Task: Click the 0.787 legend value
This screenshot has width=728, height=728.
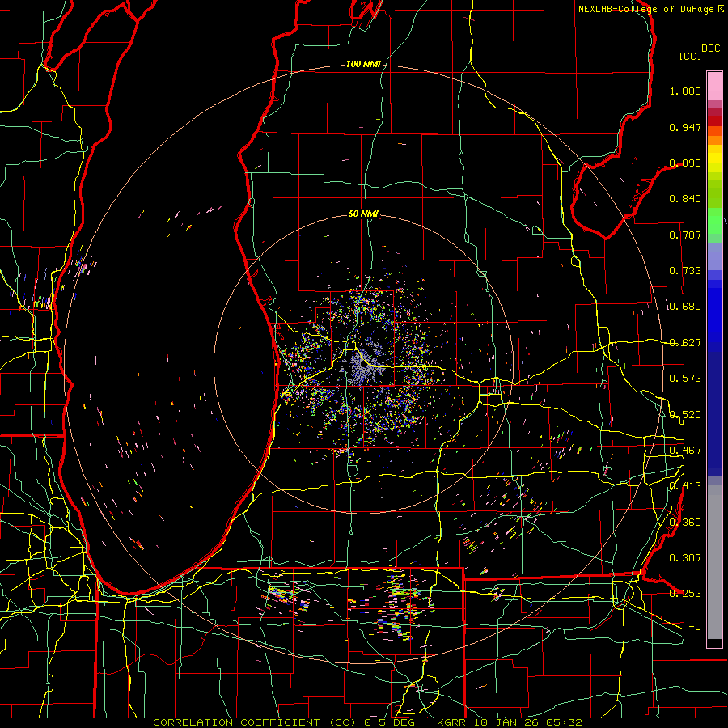Action: 685,235
